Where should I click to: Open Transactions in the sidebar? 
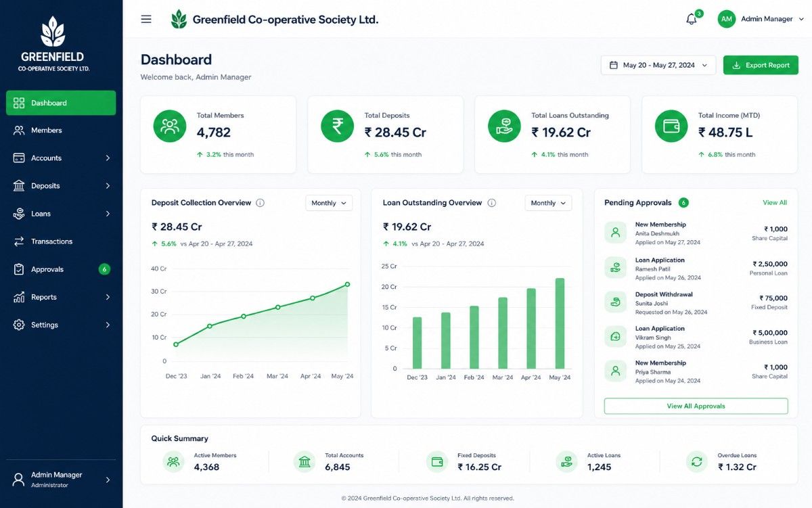coord(61,241)
